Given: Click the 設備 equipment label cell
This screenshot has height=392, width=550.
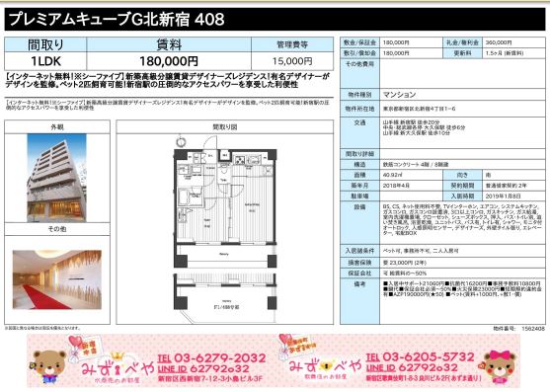Looking at the screenshot, I should click(359, 222).
